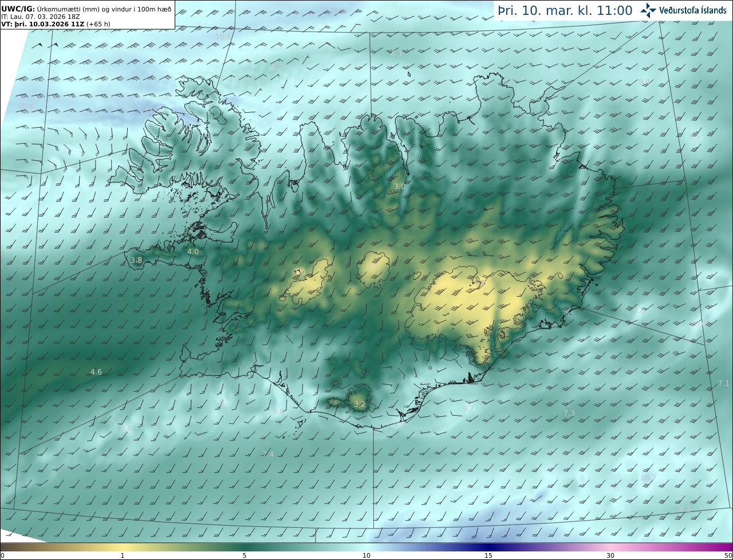
Task: Click the '5' label on the color scale
Action: tap(245, 555)
